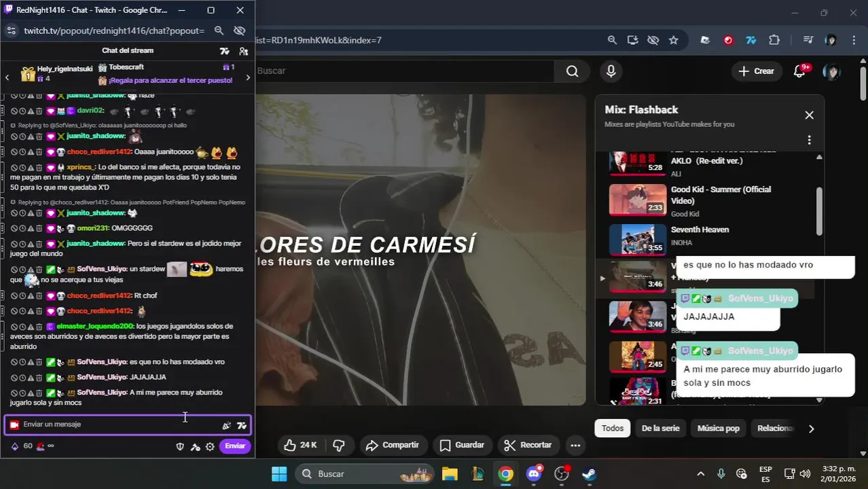Timeout SofVens_Ukiyo on the JAJAJAJJA message
868x489 pixels.
(x=22, y=377)
